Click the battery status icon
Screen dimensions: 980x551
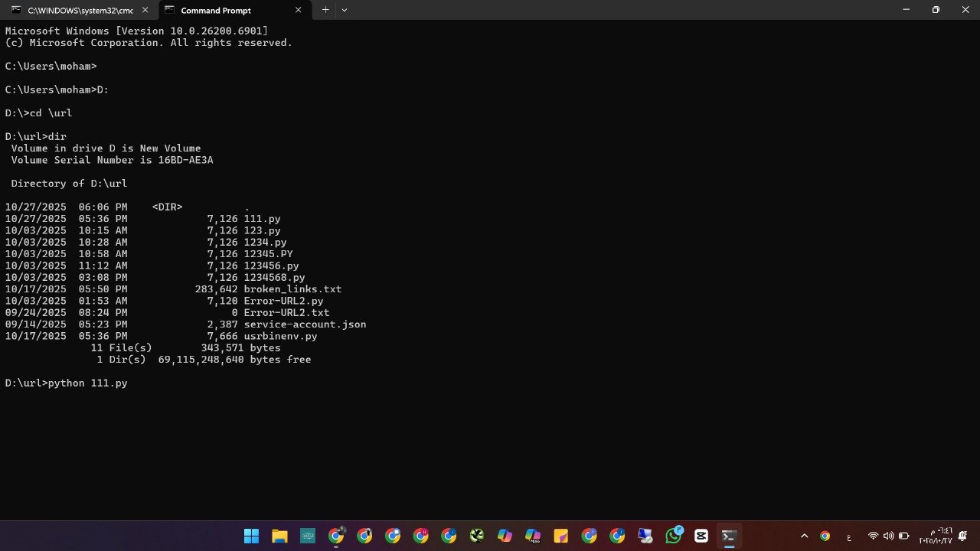(903, 536)
